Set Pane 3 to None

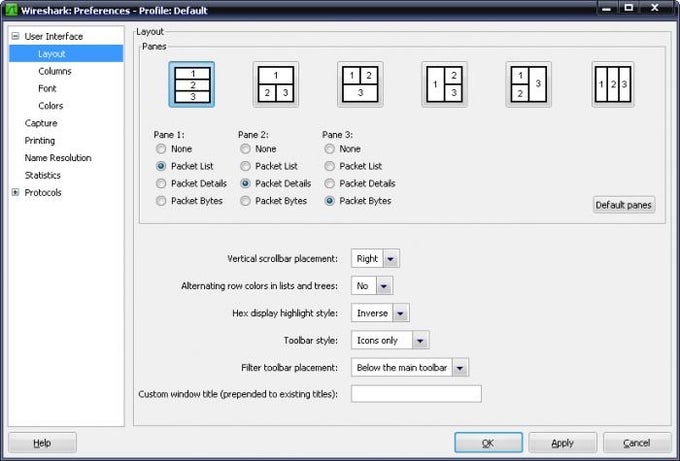(x=329, y=149)
